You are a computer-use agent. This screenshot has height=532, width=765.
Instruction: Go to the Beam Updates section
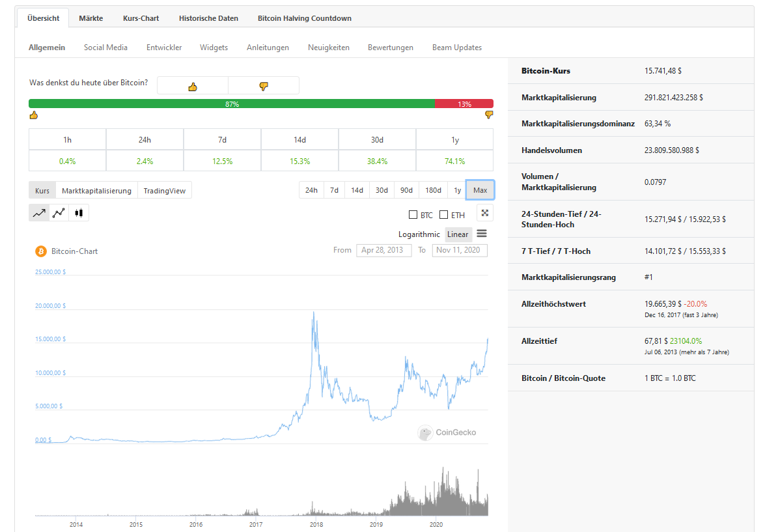click(x=457, y=48)
